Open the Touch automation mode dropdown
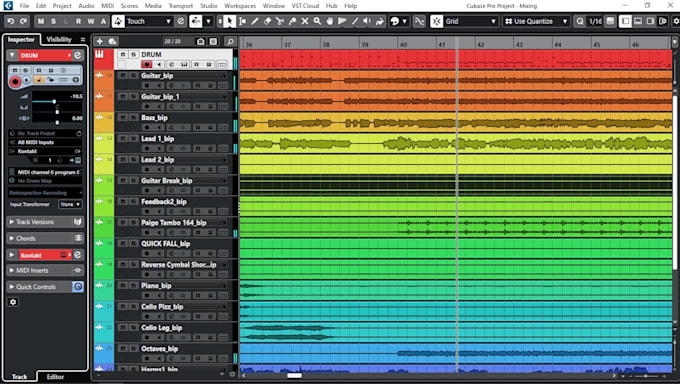This screenshot has height=384, width=680. (149, 21)
